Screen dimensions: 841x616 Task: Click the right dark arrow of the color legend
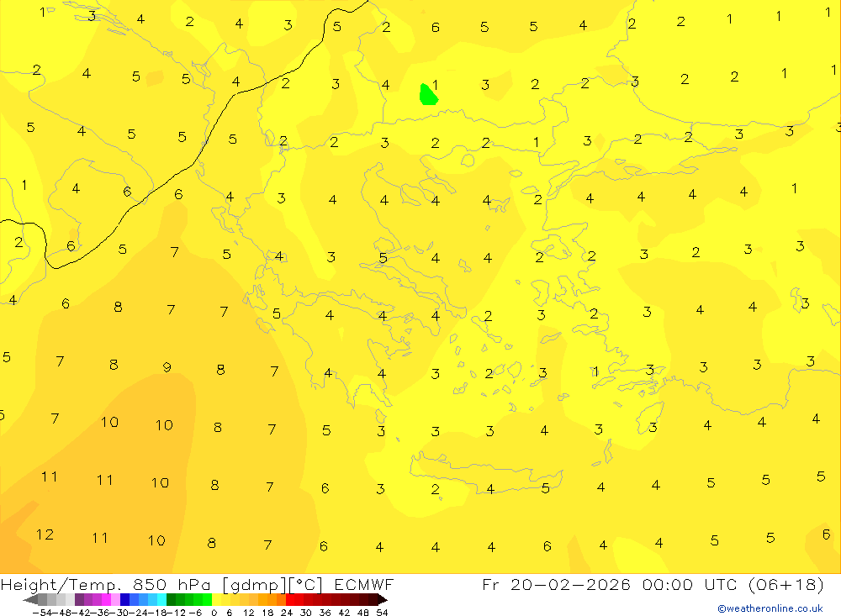(383, 600)
